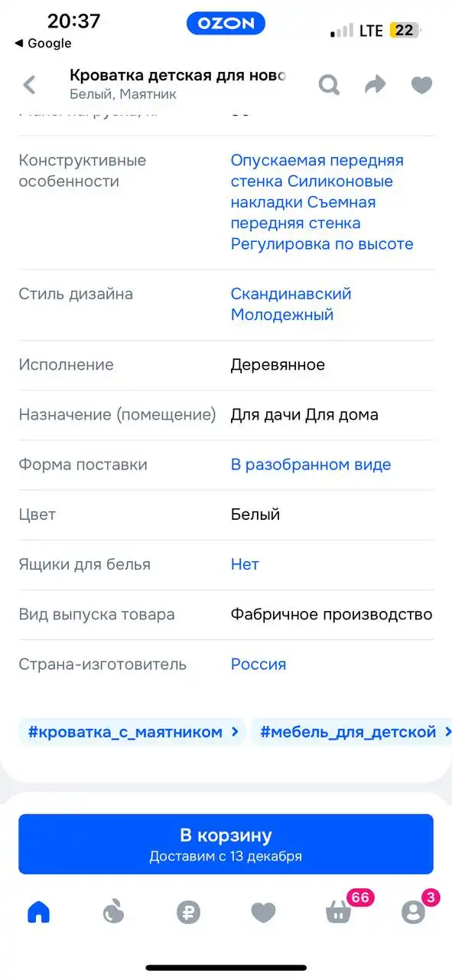Add the crib to favorites via heart icon
Image resolution: width=452 pixels, height=980 pixels.
click(421, 85)
